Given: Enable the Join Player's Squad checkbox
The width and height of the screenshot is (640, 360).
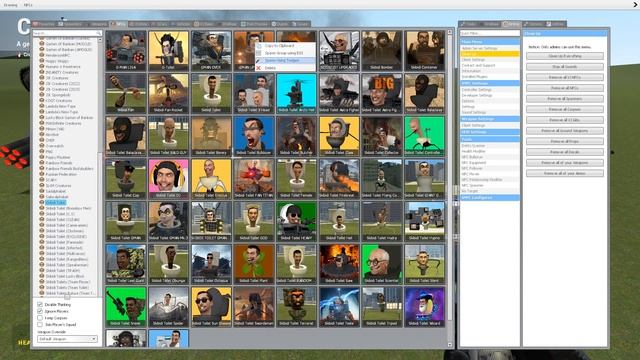Looking at the screenshot, I should click(40, 324).
